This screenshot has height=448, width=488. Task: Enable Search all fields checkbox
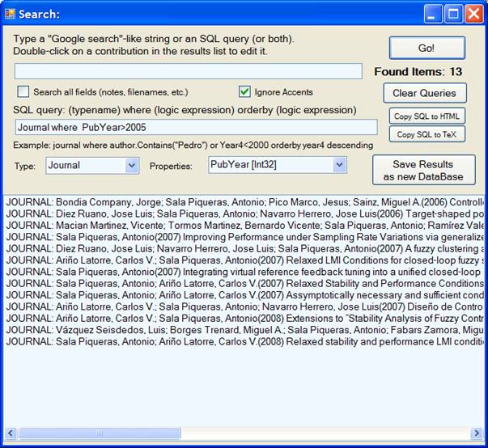click(23, 91)
